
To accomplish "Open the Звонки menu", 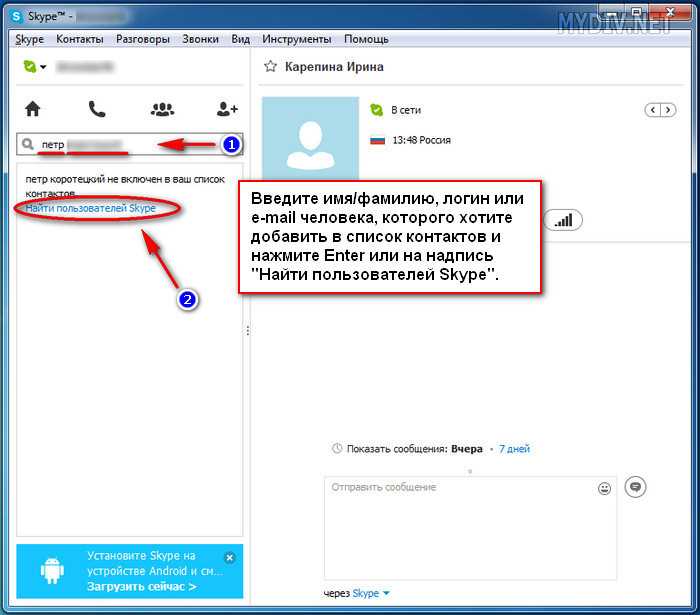I will pos(200,39).
